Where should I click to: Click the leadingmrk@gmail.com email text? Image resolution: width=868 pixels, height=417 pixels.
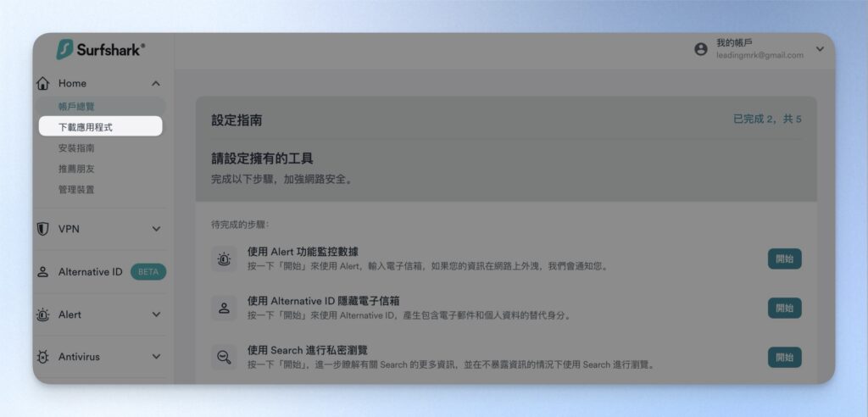(759, 55)
